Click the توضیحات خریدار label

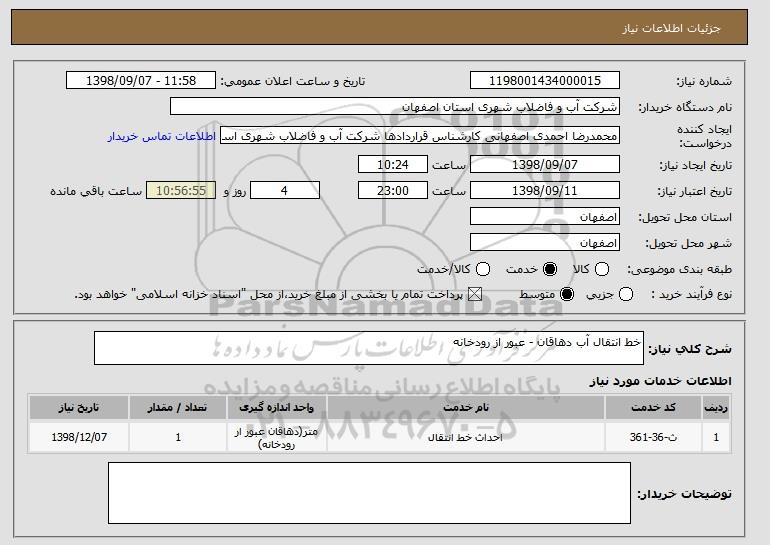(x=685, y=494)
